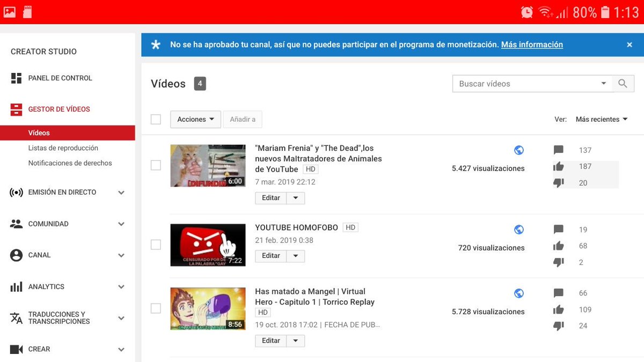Open the Más recientes sort dropdown
Screen dimensions: 644x362
(602, 120)
